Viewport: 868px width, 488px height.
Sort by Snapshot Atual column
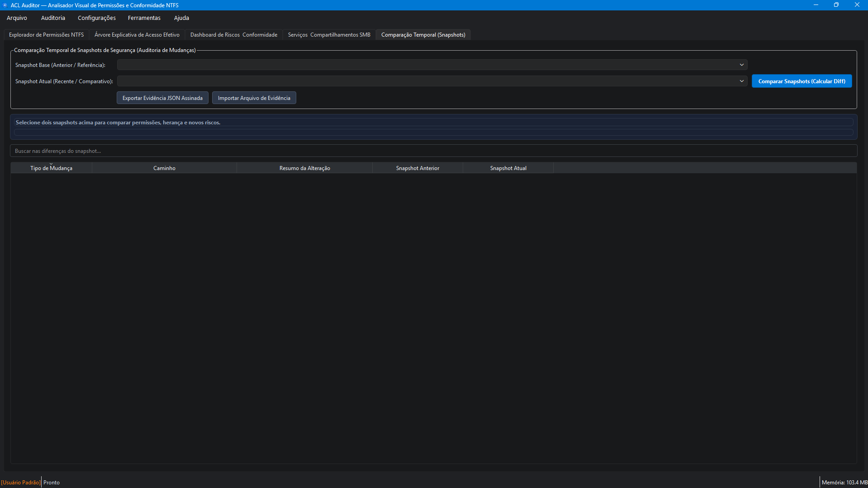coord(508,168)
